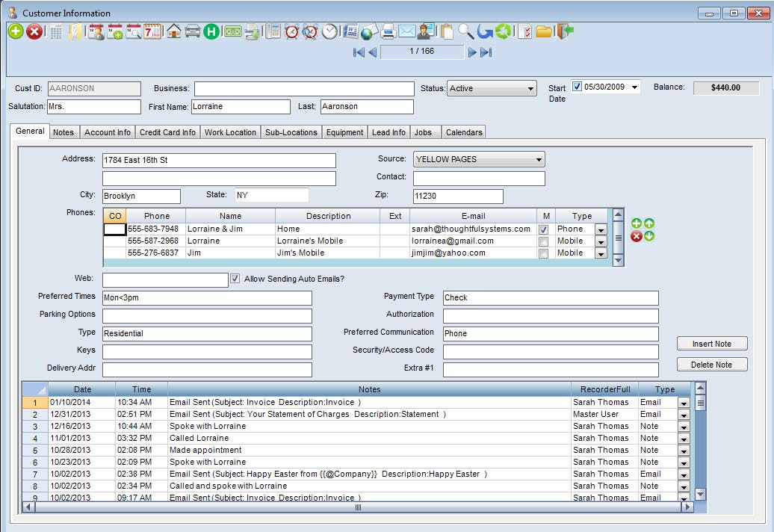Toggle the Start Date checkbox
Screen dimensions: 774x532
click(x=577, y=86)
